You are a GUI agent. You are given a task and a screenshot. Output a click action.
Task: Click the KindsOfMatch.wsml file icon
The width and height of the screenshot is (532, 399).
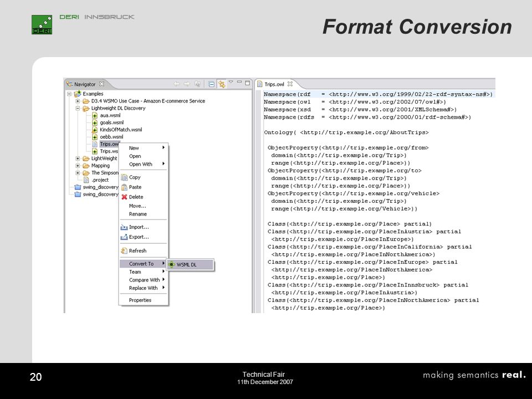point(95,130)
